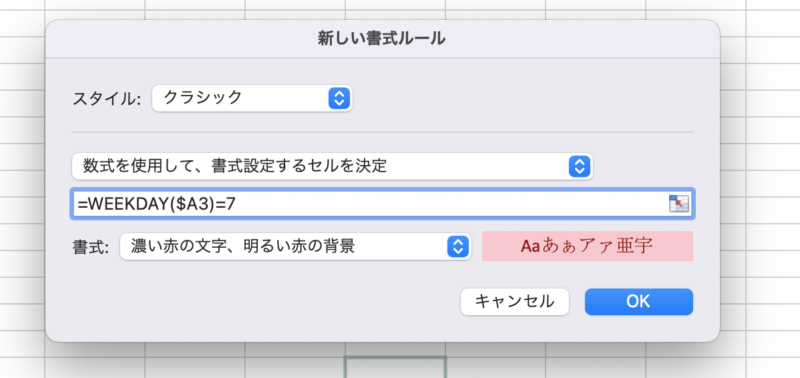
Task: Select the クラシック style menu
Action: pos(252,98)
